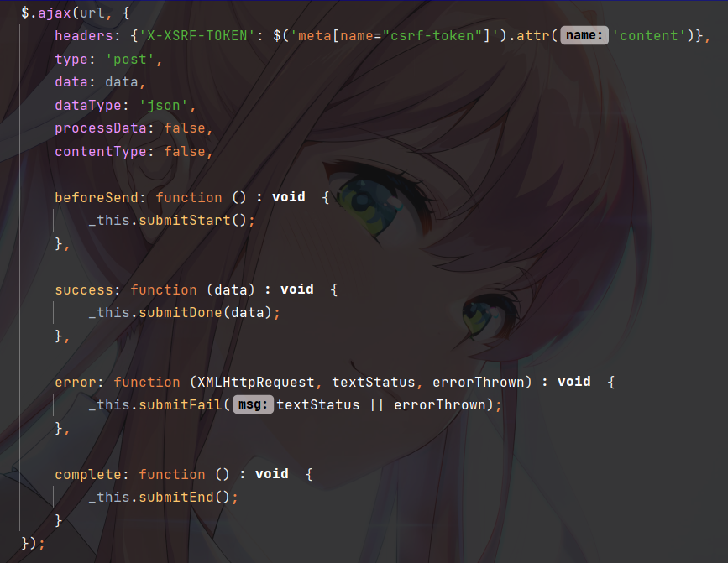728x563 pixels.
Task: Click the processData false value
Action: tap(185, 128)
